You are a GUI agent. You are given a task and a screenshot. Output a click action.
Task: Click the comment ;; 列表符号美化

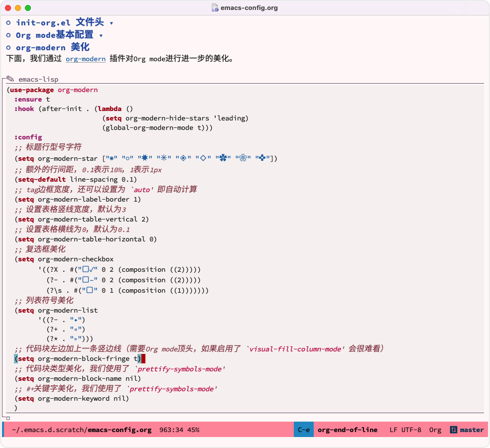(44, 300)
